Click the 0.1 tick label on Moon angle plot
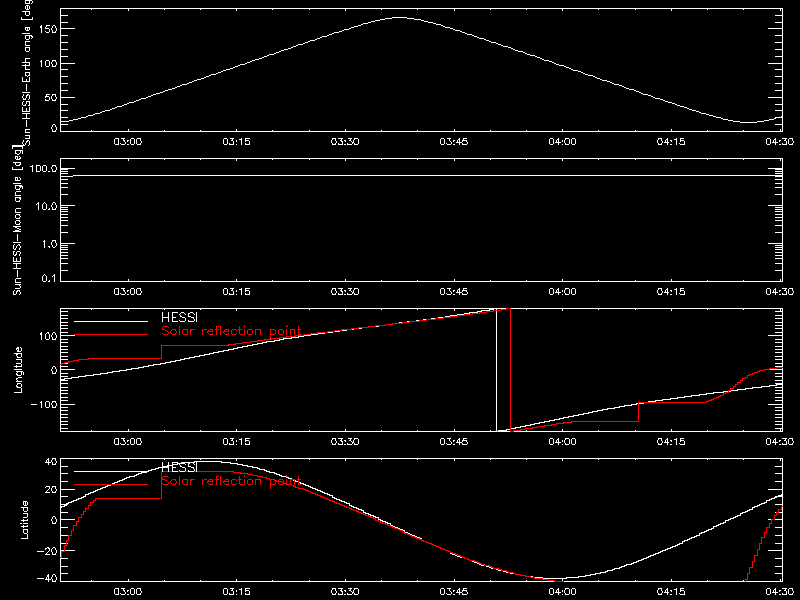The height and width of the screenshot is (600, 800). (49, 278)
